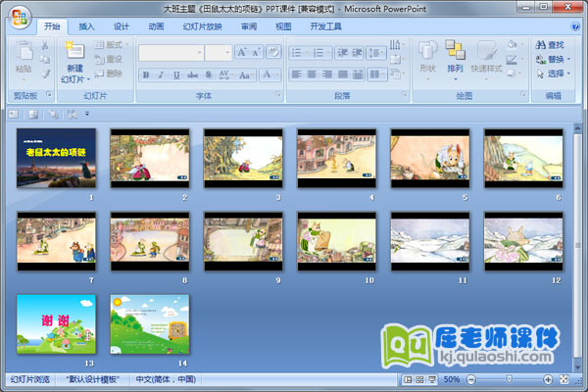The height and width of the screenshot is (392, 588).
Task: Open the Insert (插入) ribbon tab
Action: click(x=87, y=26)
